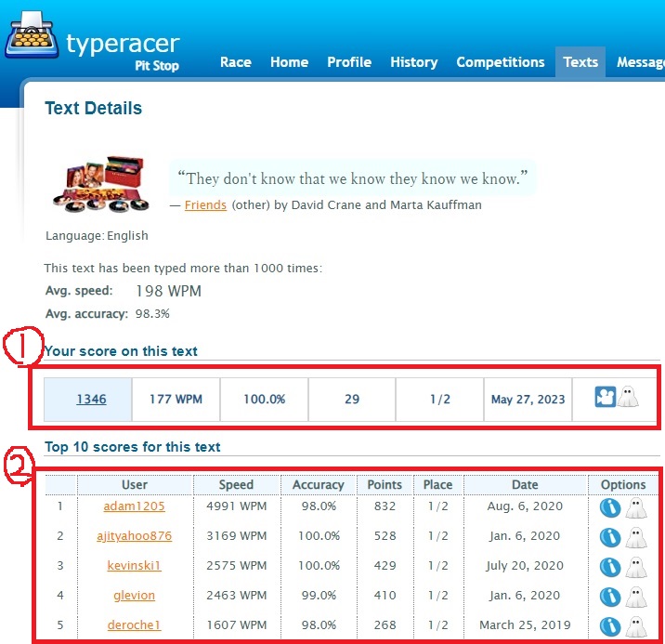665x644 pixels.
Task: Click the 98.3% average accuracy value
Action: point(152,314)
